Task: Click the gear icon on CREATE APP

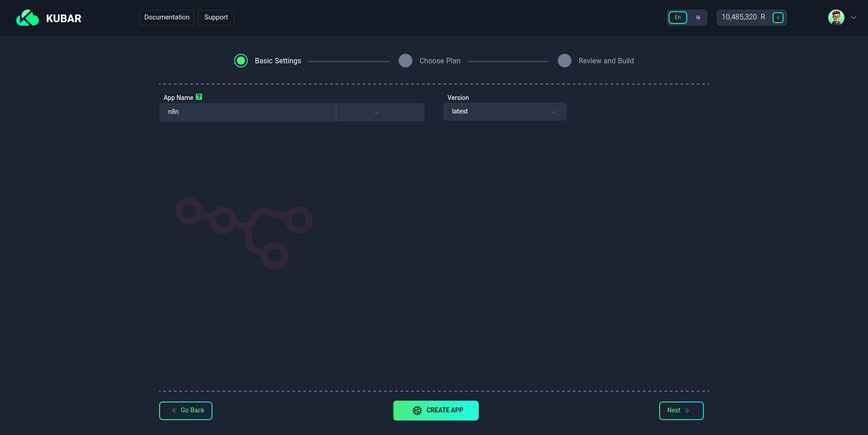Action: pyautogui.click(x=417, y=411)
